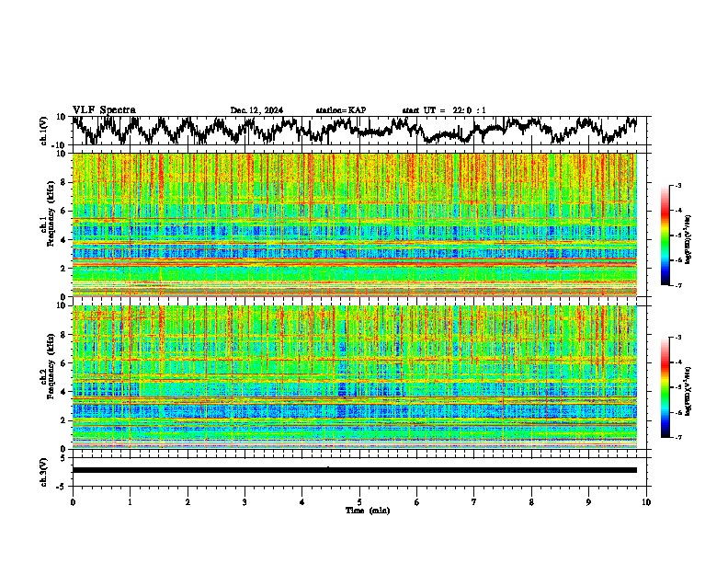Click the 'start UT = 22:0 :1' text
Screen dimensions: 728x563
(444, 110)
